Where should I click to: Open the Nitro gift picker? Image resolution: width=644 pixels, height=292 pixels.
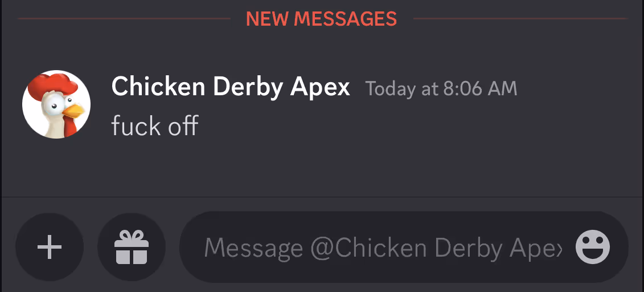point(132,247)
